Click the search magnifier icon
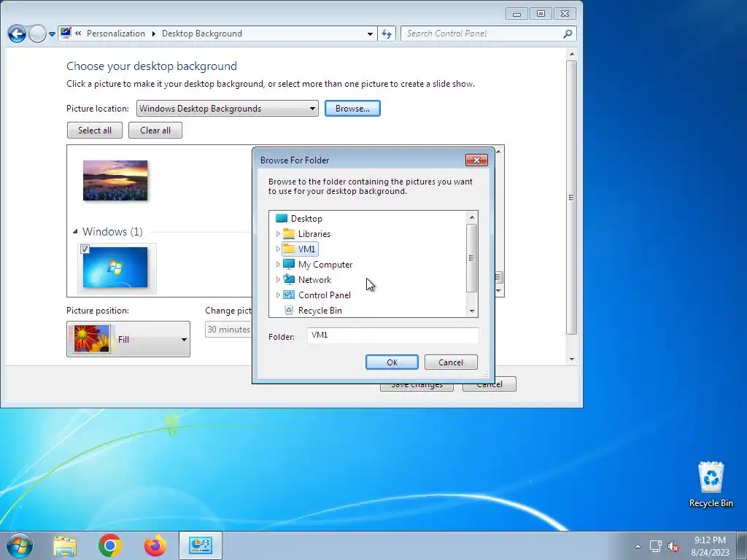This screenshot has height=560, width=747. [568, 34]
